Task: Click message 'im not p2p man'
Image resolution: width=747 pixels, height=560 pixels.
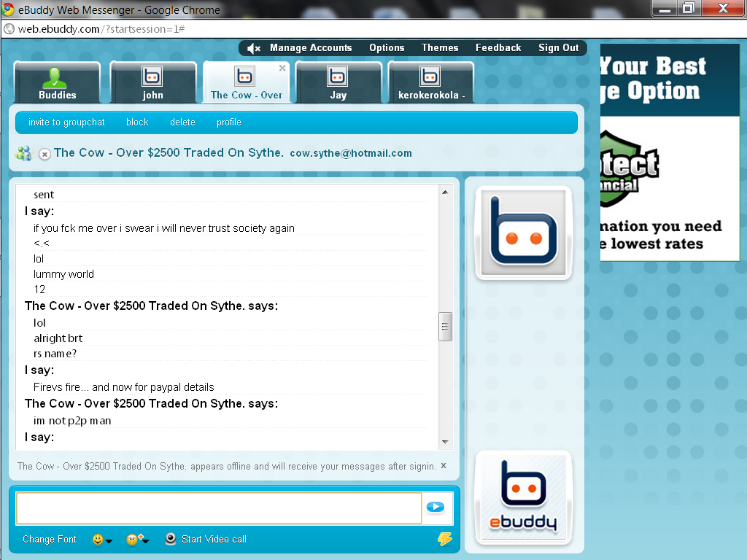Action: pyautogui.click(x=72, y=421)
